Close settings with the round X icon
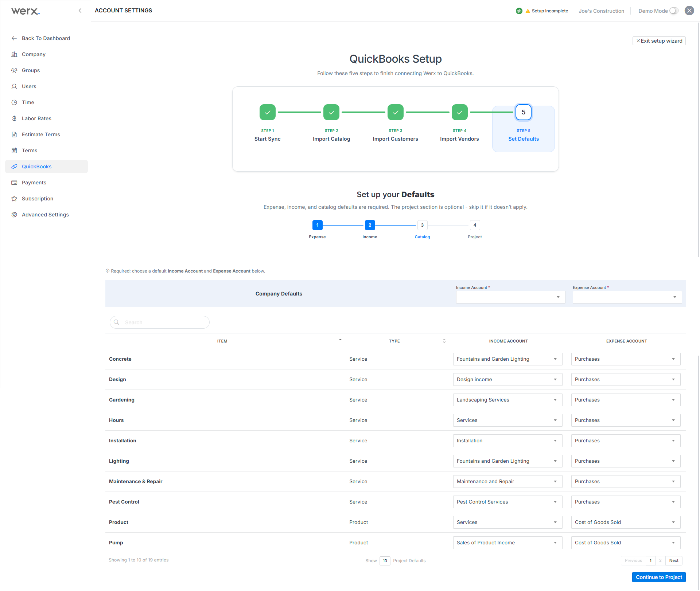 click(689, 11)
